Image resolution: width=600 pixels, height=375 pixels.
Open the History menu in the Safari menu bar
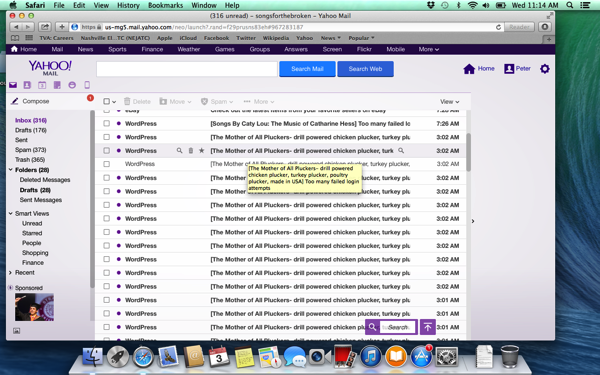pos(128,5)
